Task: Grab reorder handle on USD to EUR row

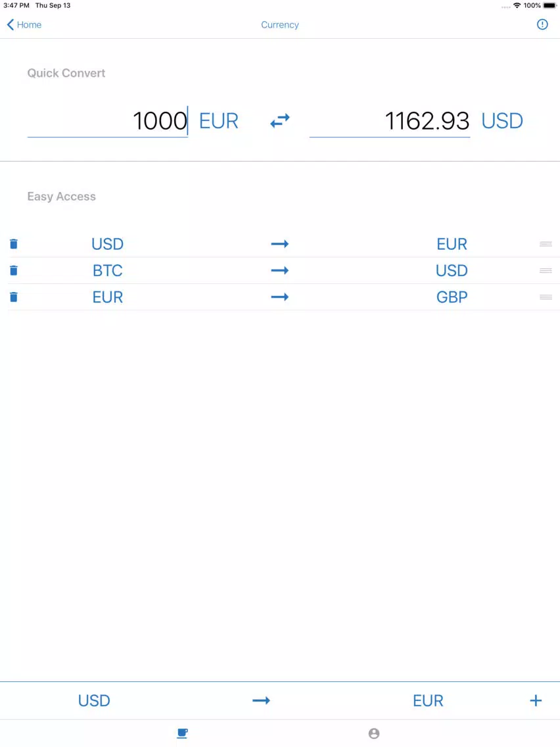Action: [546, 244]
